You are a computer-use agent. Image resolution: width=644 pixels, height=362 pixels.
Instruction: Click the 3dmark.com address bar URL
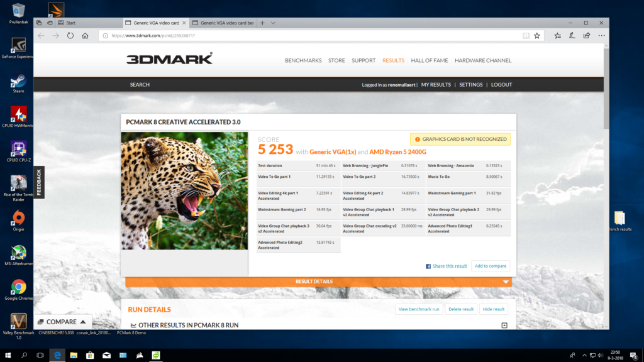tap(153, 36)
